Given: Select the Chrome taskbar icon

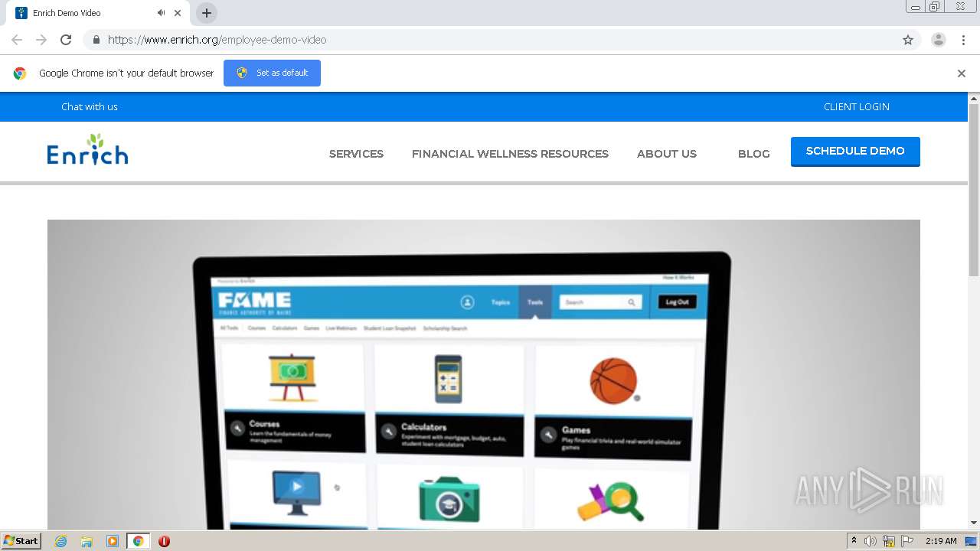Looking at the screenshot, I should [138, 541].
